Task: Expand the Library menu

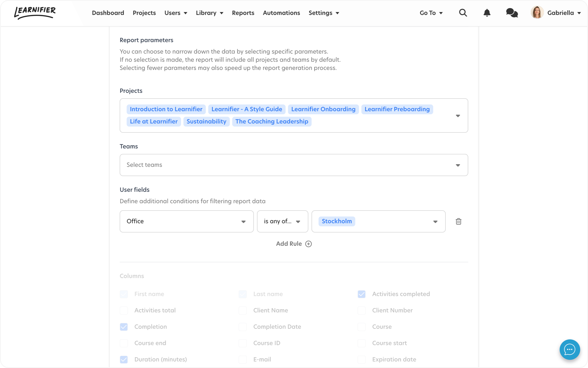Action: [x=209, y=13]
